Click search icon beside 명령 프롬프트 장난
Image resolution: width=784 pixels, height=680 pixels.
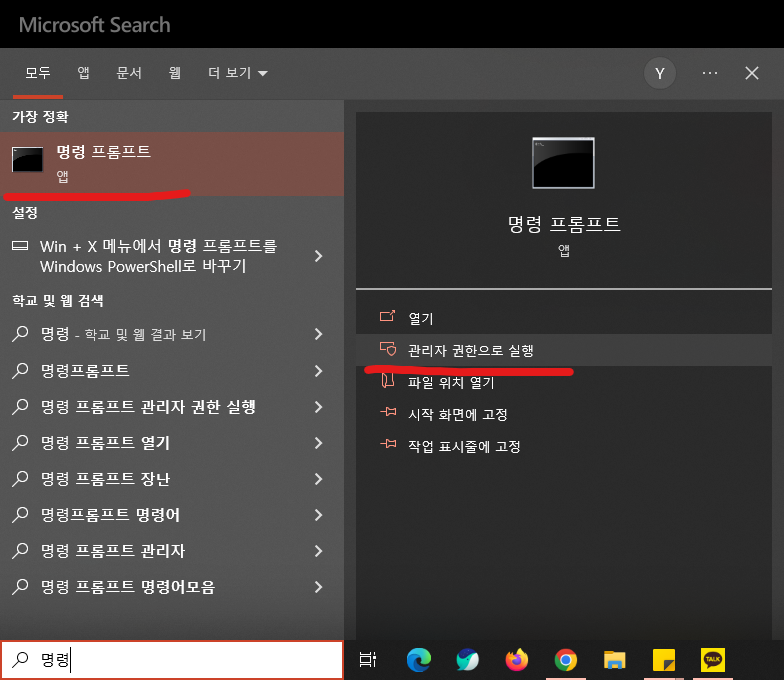(20, 478)
